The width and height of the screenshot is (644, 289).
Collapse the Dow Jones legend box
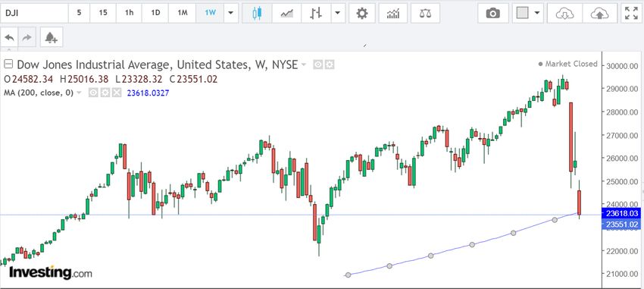coord(8,64)
